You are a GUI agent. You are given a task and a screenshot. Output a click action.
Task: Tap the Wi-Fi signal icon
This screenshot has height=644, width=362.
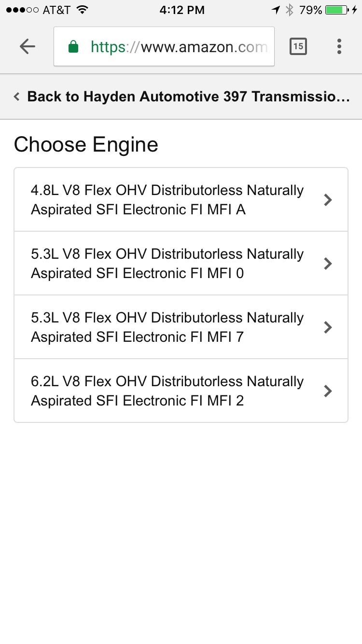click(x=82, y=10)
